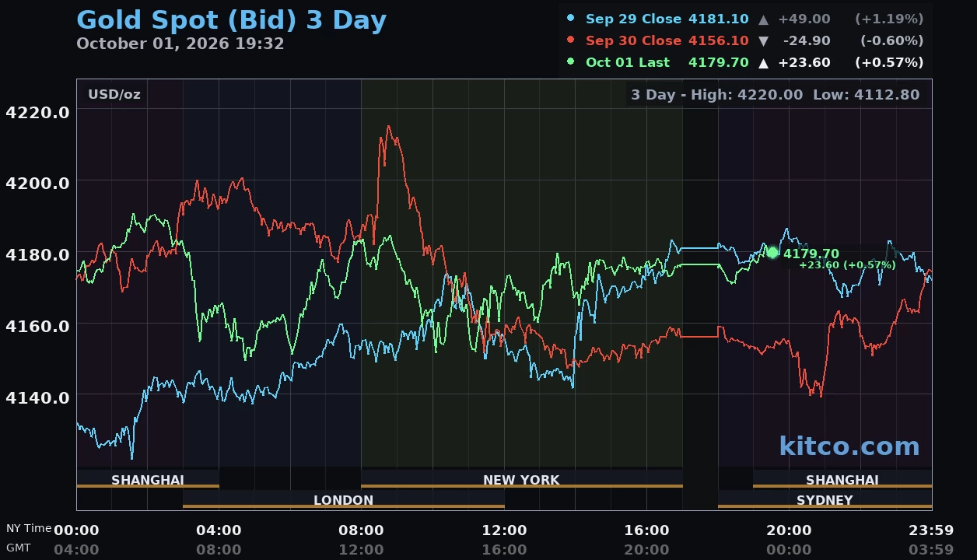Click the "Sep 29 Close" legend label

pyautogui.click(x=633, y=19)
